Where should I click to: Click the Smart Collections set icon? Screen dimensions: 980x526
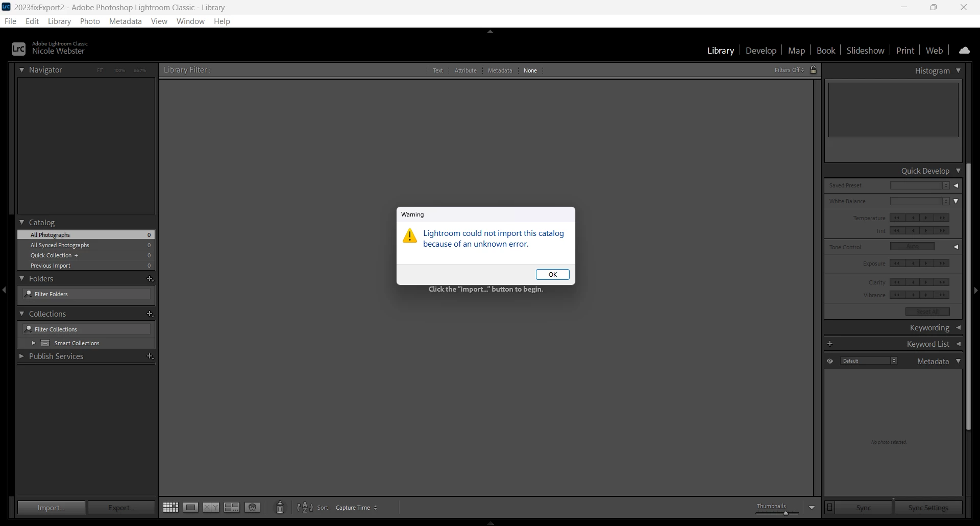point(45,343)
